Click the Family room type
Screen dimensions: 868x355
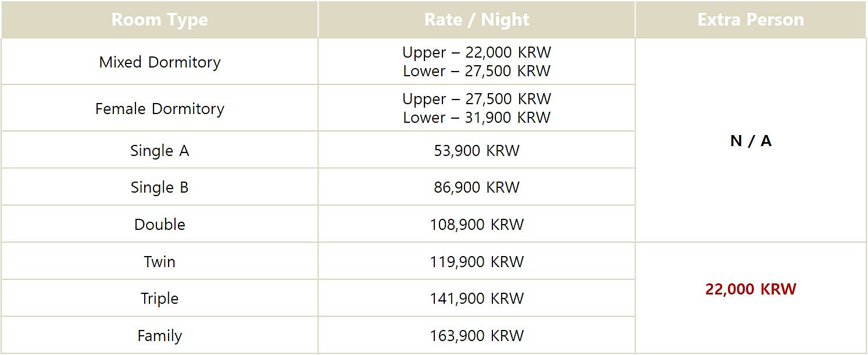click(159, 335)
